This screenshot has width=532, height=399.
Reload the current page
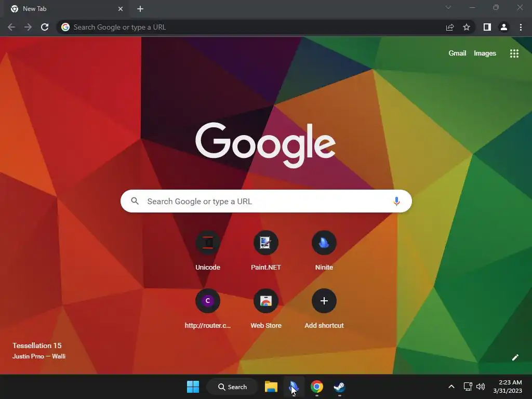(x=45, y=27)
